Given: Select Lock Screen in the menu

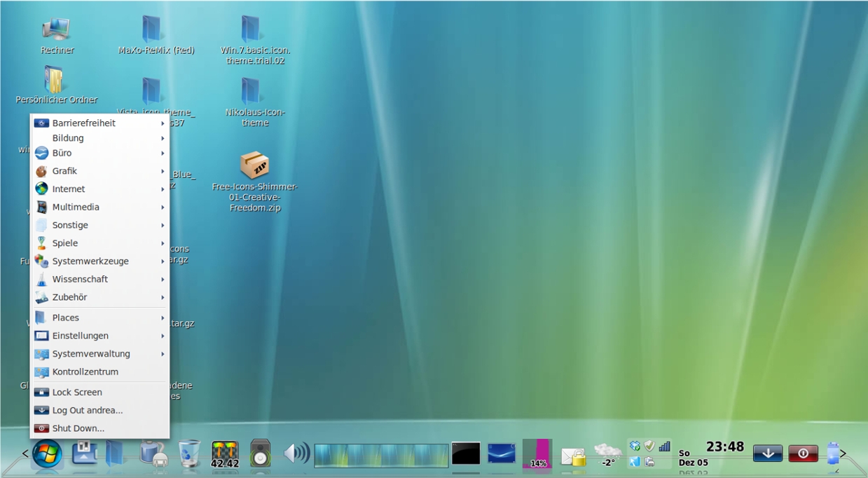Looking at the screenshot, I should [x=99, y=392].
